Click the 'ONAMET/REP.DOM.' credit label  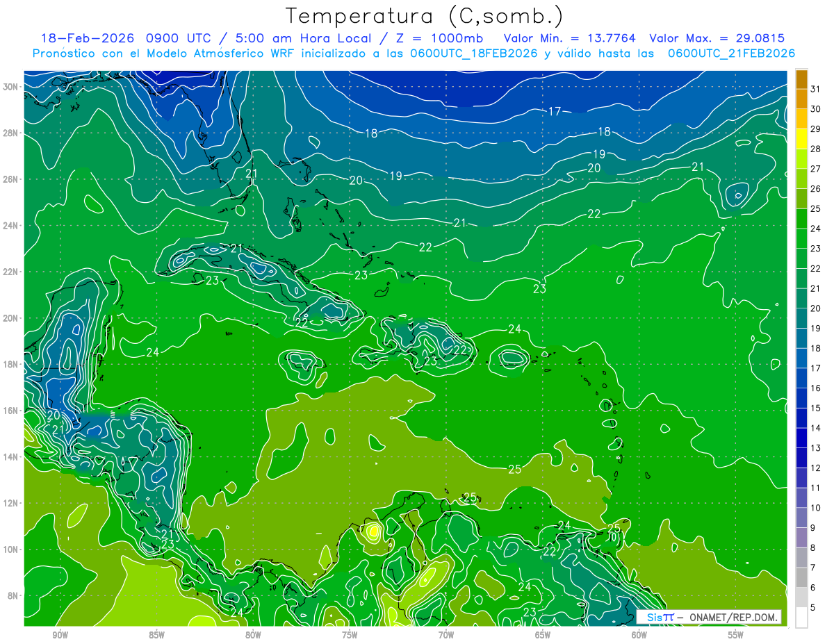coord(733,617)
